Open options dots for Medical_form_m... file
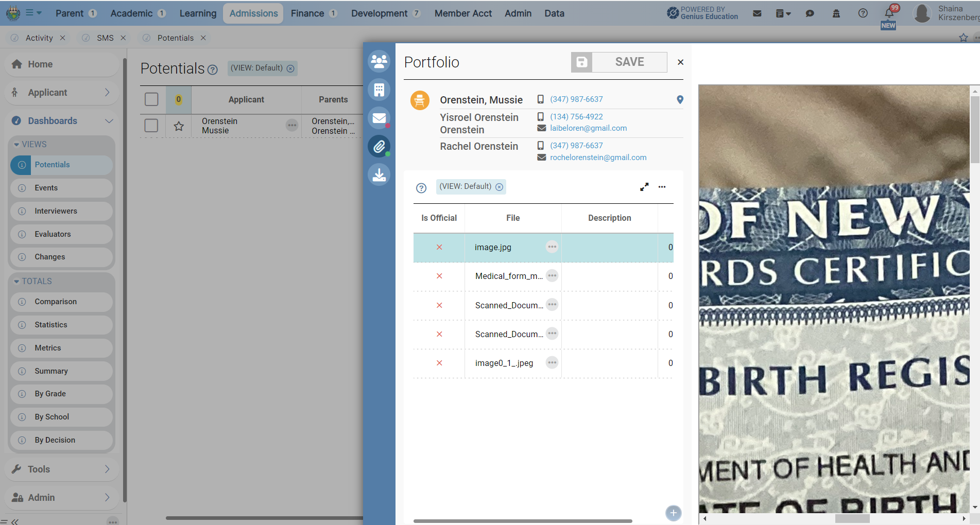 (x=552, y=276)
